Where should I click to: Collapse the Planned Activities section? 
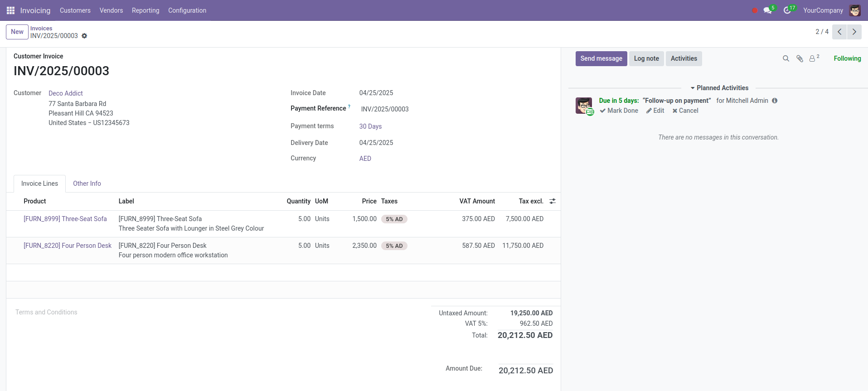(x=719, y=88)
